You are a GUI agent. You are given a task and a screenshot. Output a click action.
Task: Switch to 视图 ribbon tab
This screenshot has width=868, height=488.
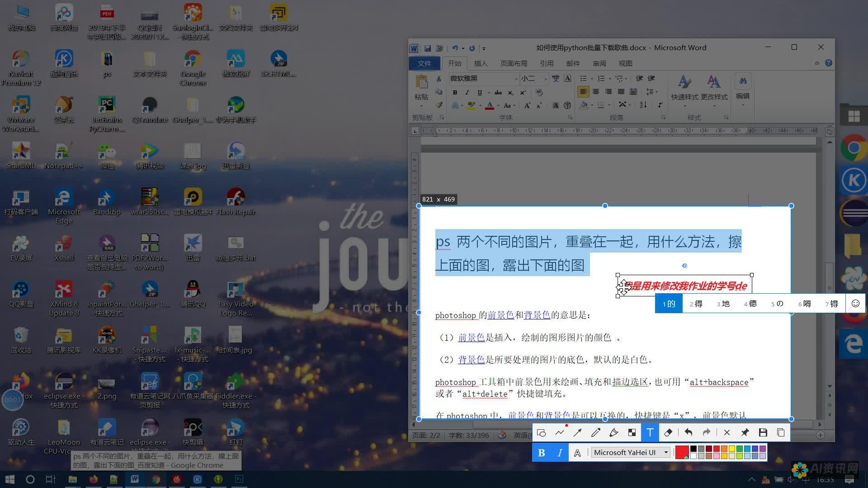click(625, 63)
